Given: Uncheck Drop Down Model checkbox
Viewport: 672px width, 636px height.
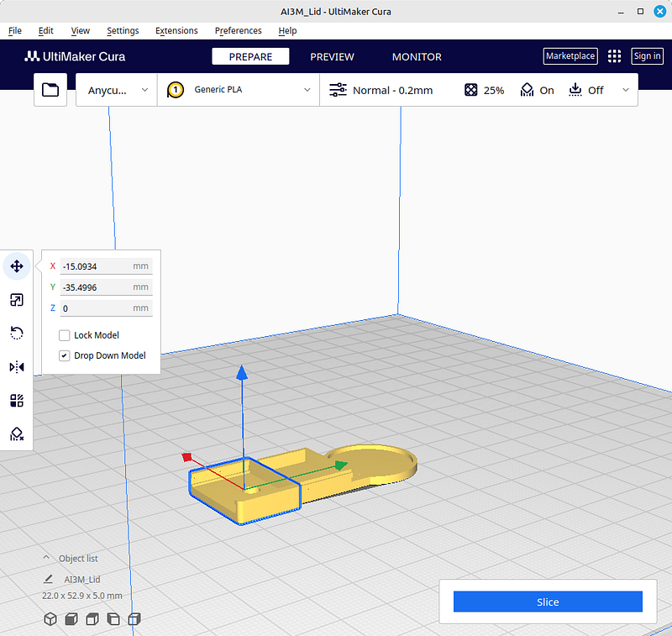Looking at the screenshot, I should (x=65, y=355).
